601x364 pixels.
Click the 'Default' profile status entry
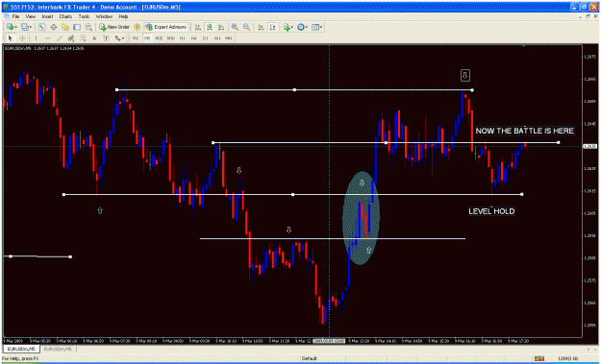tap(309, 358)
